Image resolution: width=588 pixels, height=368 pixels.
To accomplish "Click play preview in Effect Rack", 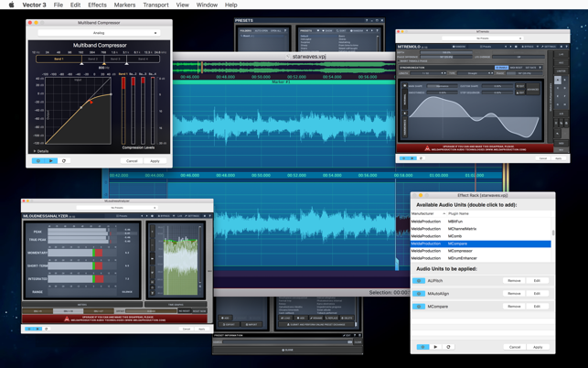I will pyautogui.click(x=435, y=347).
